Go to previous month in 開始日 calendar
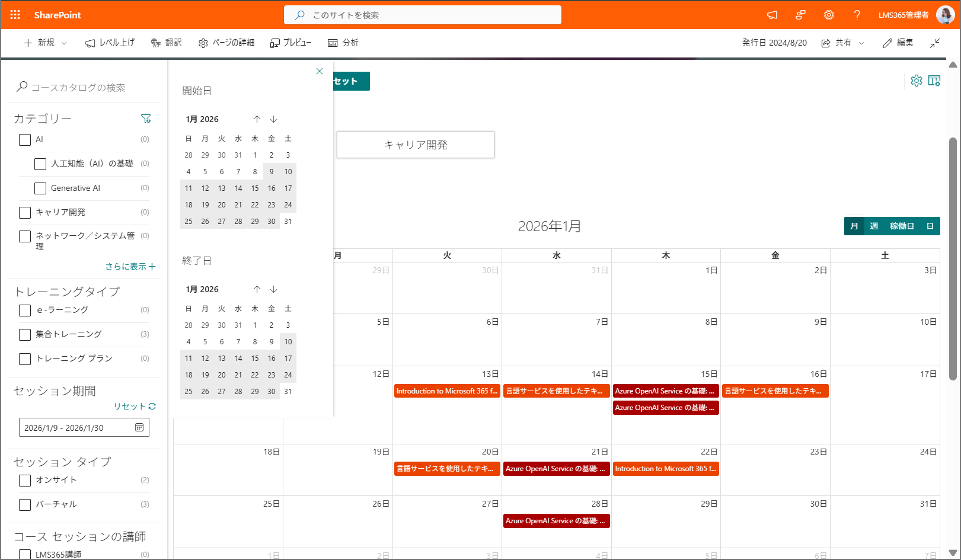 tap(257, 119)
